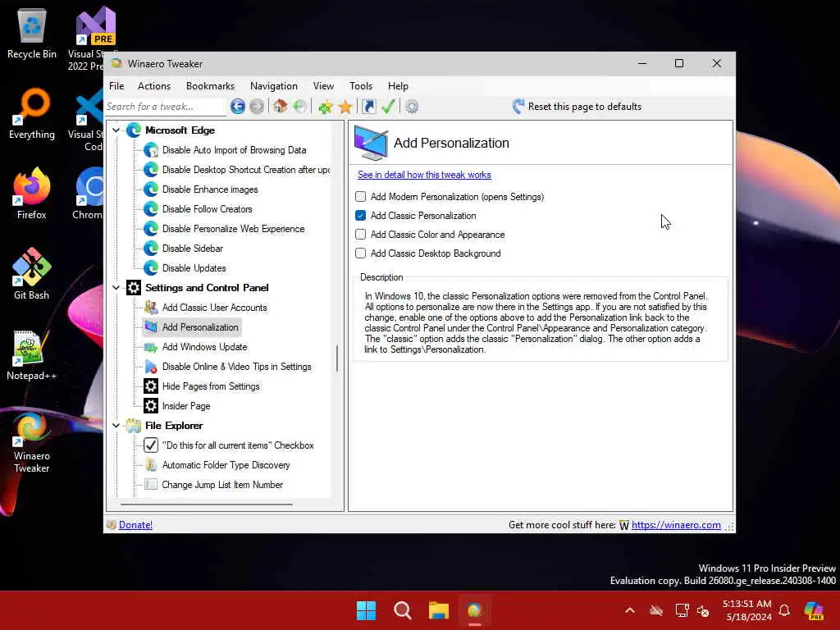
Task: Click the Forward navigation arrow in toolbar
Action: pyautogui.click(x=257, y=107)
